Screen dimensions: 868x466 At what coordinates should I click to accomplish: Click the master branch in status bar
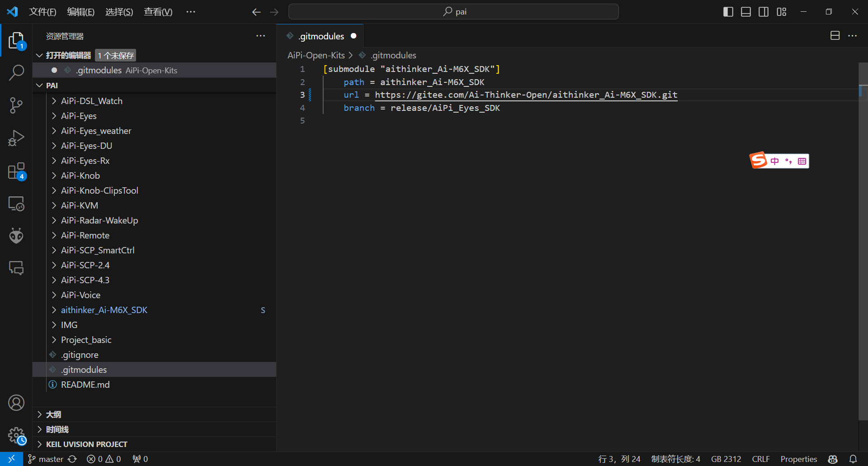46,459
